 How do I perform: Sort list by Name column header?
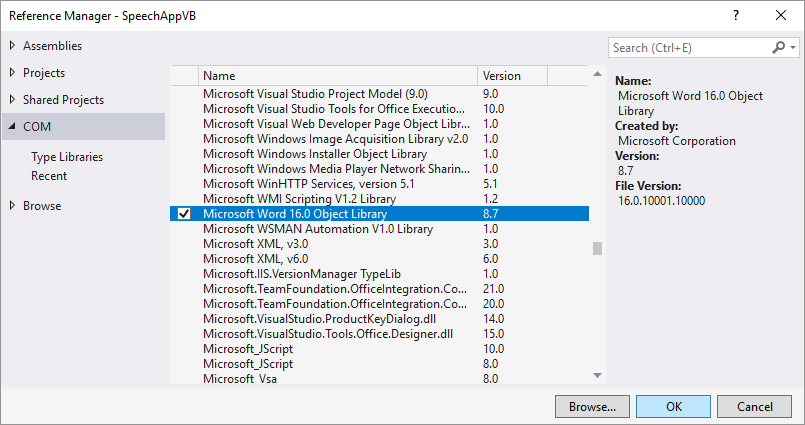[338, 76]
